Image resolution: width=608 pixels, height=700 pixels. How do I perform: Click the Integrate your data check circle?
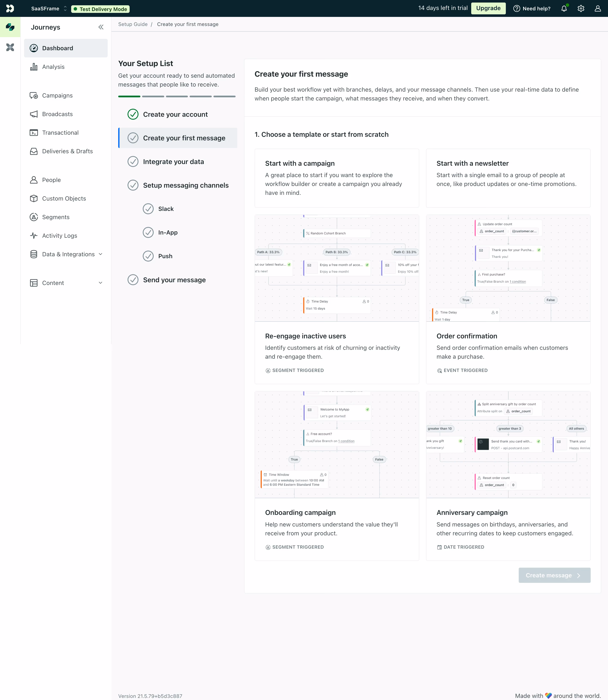click(133, 161)
